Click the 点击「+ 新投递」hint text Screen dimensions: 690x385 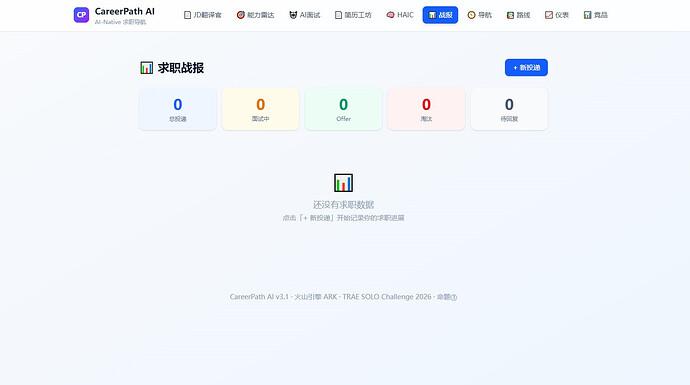343,218
